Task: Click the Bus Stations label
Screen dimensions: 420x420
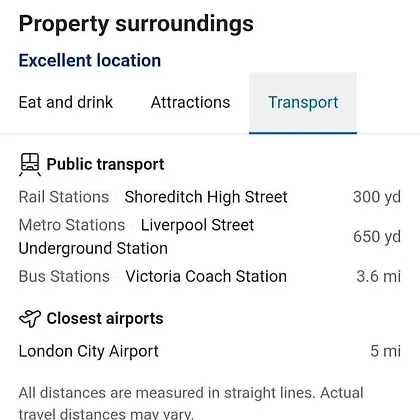Action: pos(64,276)
